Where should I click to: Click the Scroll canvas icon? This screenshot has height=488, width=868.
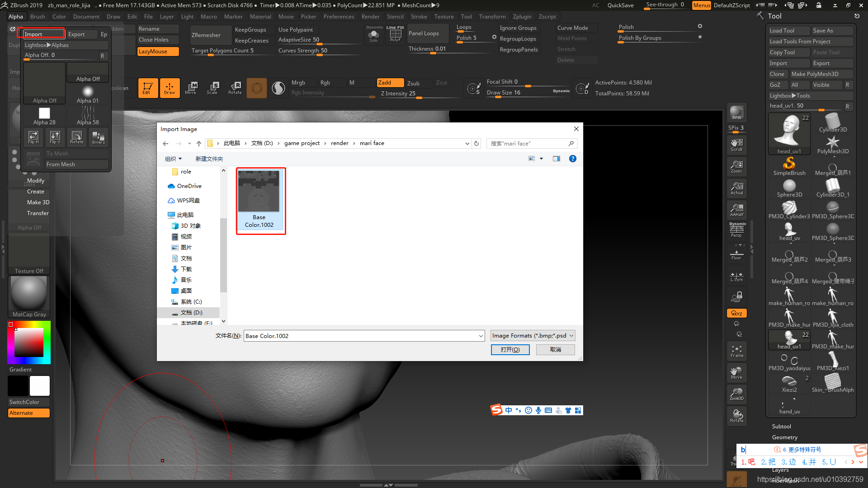pyautogui.click(x=736, y=145)
